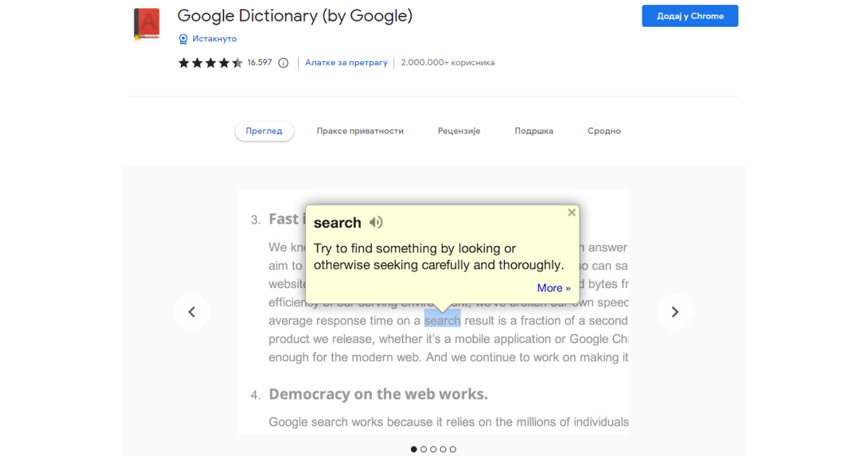Select the fifth carousel dot
The height and width of the screenshot is (456, 868).
tap(453, 449)
